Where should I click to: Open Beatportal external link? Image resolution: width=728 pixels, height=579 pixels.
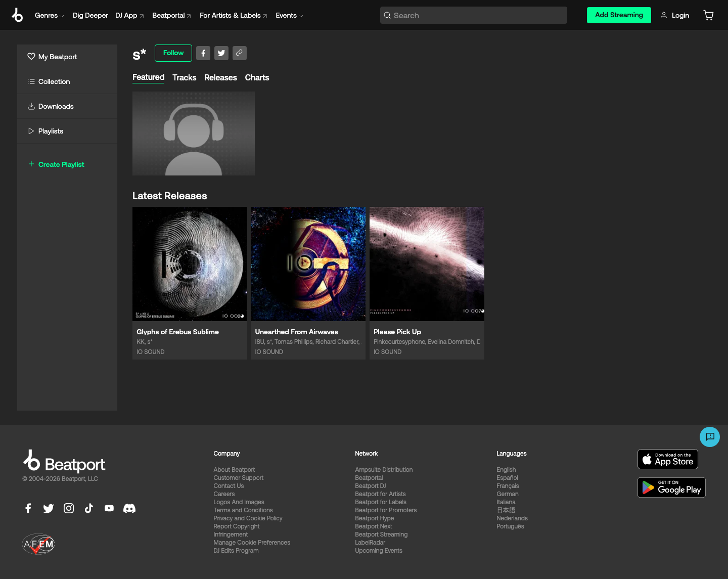pyautogui.click(x=171, y=16)
